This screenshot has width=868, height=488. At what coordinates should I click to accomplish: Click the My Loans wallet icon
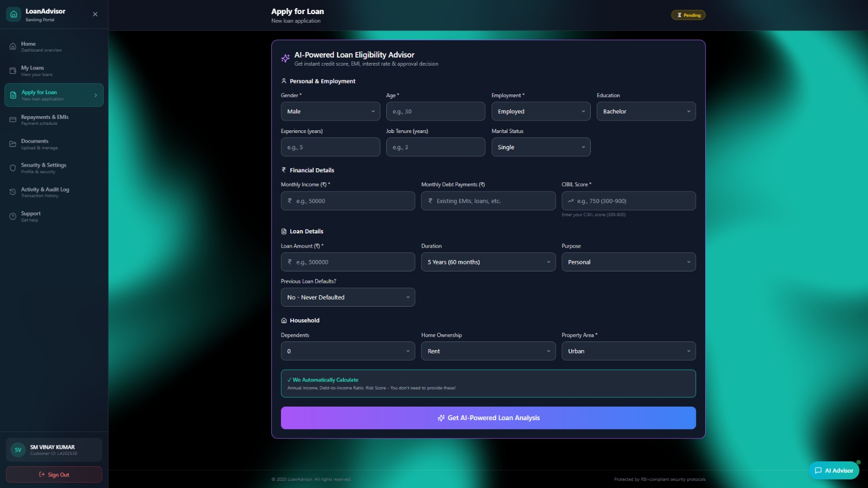(12, 71)
